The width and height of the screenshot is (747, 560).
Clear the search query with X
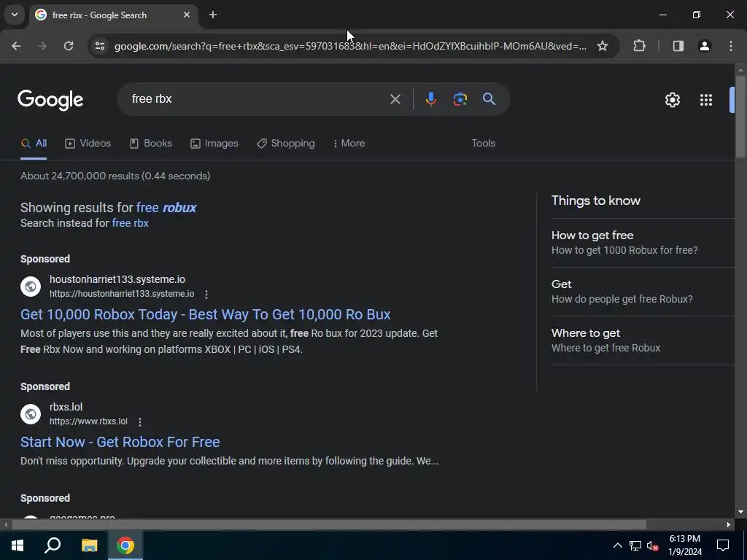click(395, 99)
